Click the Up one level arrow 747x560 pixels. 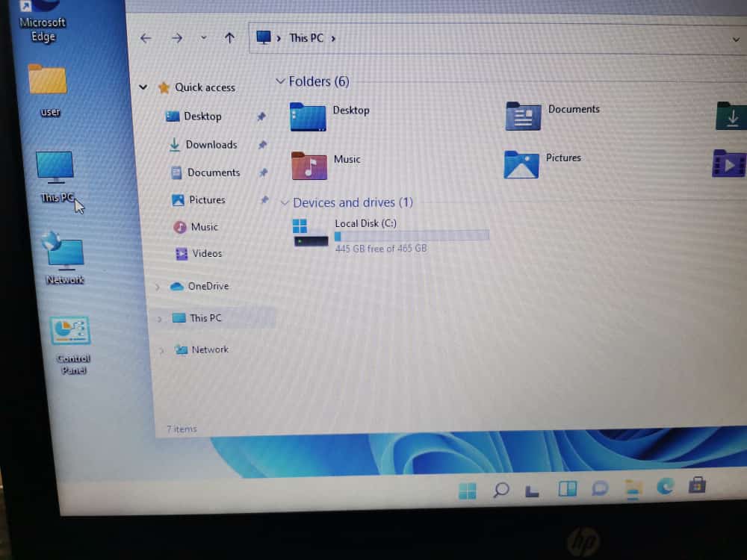pos(229,38)
